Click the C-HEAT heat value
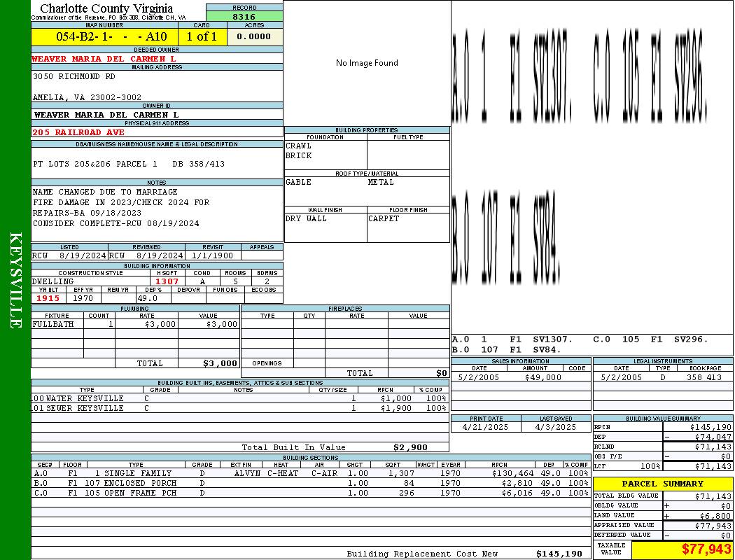 click(283, 474)
